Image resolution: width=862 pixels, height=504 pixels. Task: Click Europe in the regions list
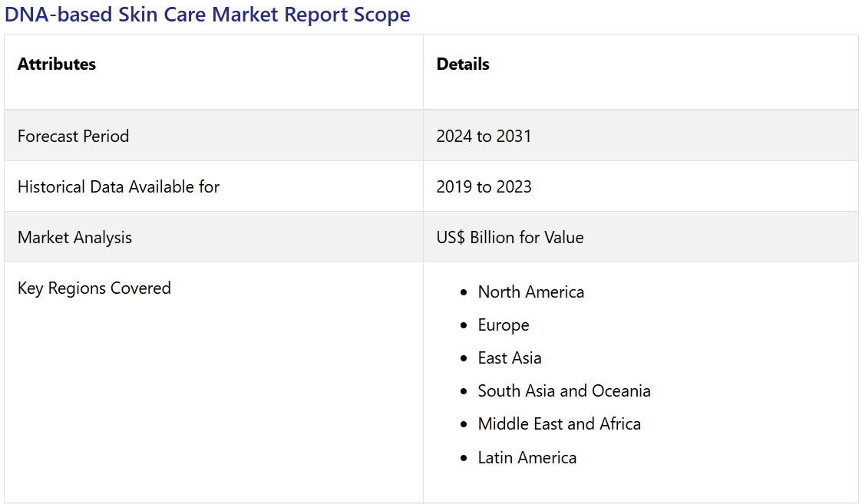tap(504, 325)
